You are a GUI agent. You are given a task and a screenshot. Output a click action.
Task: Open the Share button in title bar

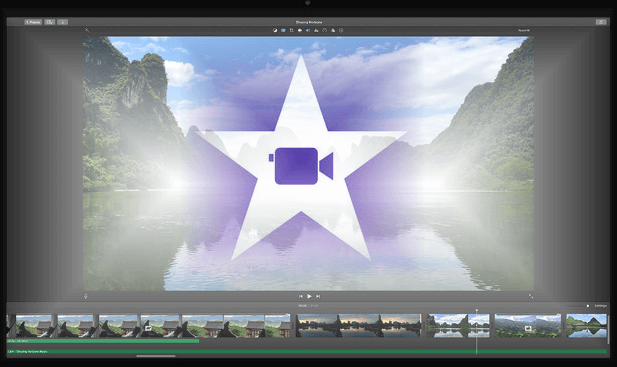tap(600, 22)
